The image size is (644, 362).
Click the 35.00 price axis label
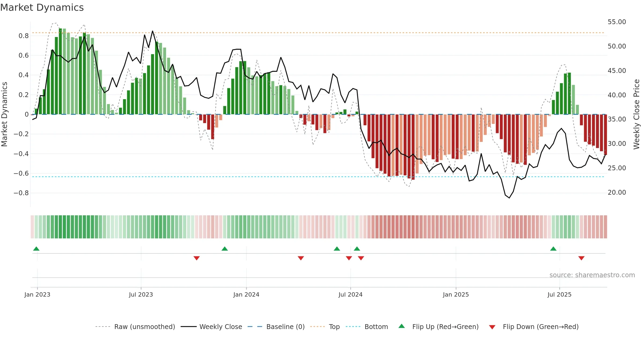(x=617, y=119)
